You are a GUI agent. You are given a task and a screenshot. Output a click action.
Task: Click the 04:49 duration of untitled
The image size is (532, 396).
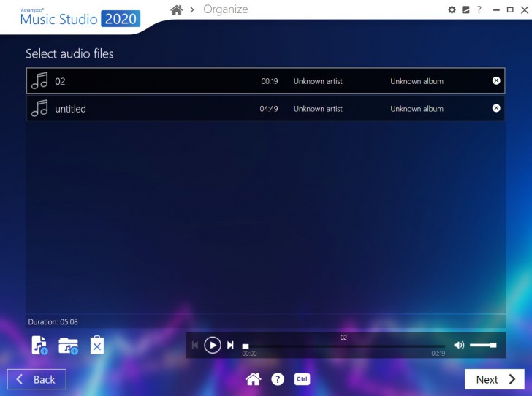[269, 109]
